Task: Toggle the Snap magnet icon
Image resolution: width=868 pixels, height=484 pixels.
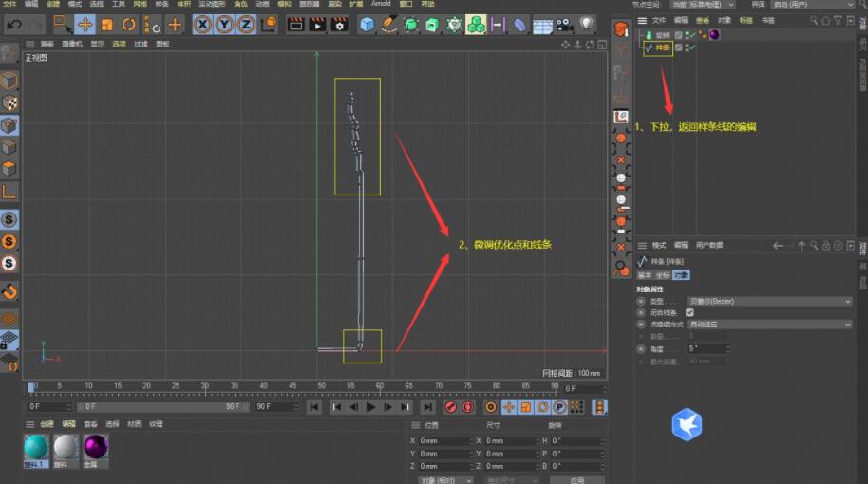Action: pyautogui.click(x=9, y=290)
